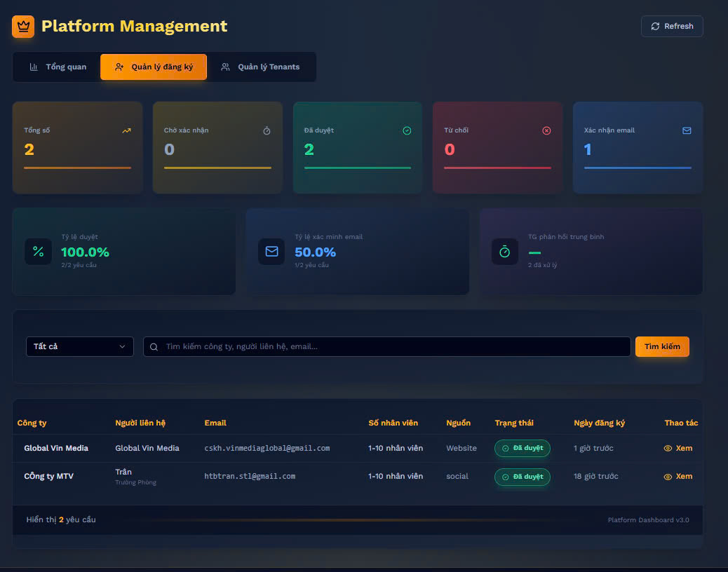Click the Tìm kiếm button
728x572 pixels.
(x=662, y=346)
